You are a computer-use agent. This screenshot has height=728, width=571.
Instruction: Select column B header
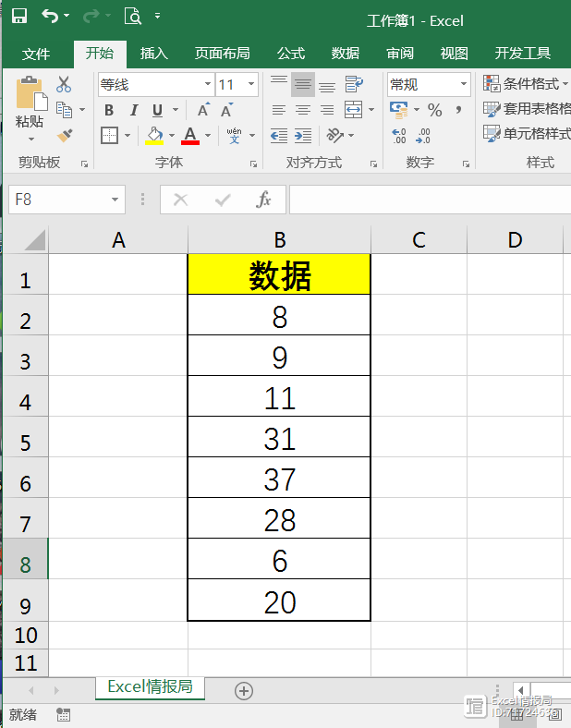click(279, 240)
